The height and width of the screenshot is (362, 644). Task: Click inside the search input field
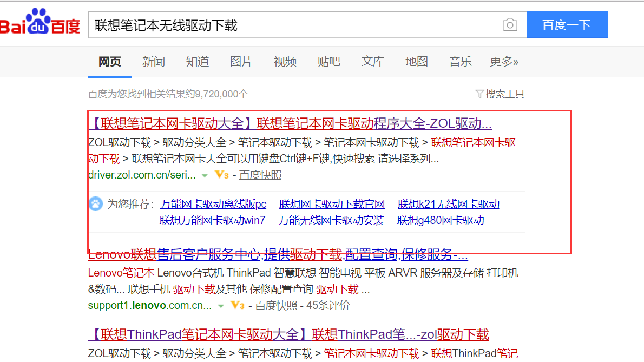[x=271, y=24]
